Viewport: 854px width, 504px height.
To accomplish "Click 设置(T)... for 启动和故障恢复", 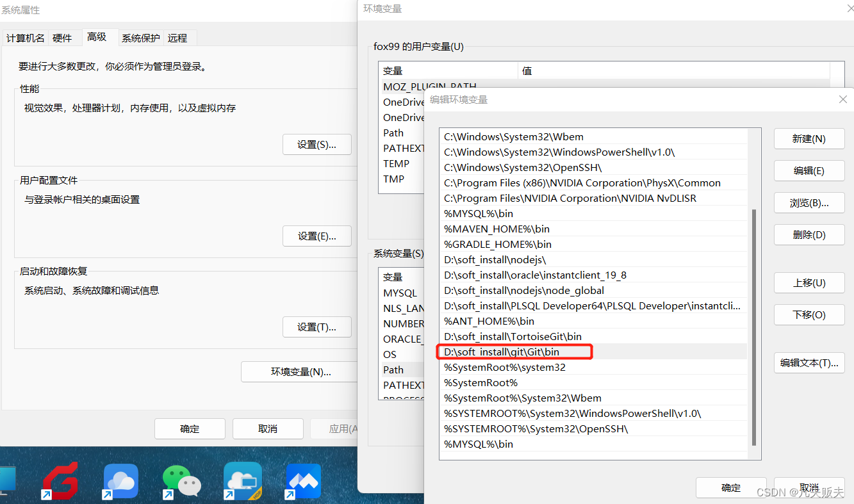I will [x=317, y=327].
